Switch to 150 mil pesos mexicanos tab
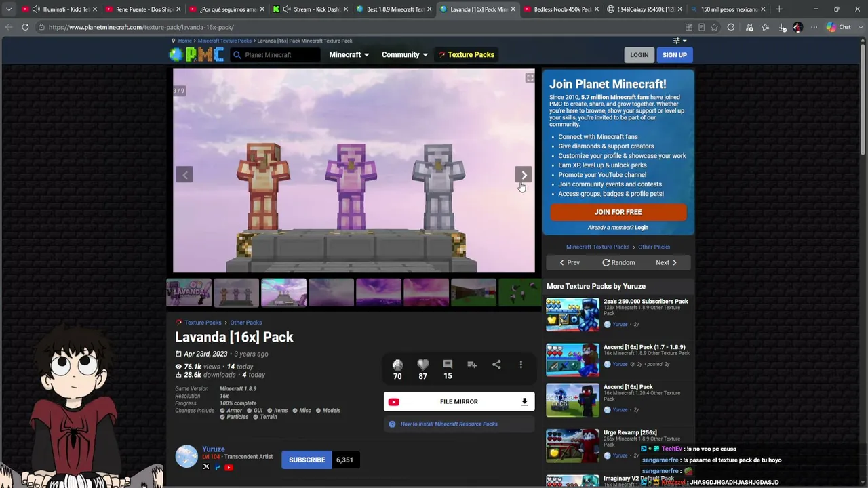The image size is (868, 488). [x=727, y=9]
